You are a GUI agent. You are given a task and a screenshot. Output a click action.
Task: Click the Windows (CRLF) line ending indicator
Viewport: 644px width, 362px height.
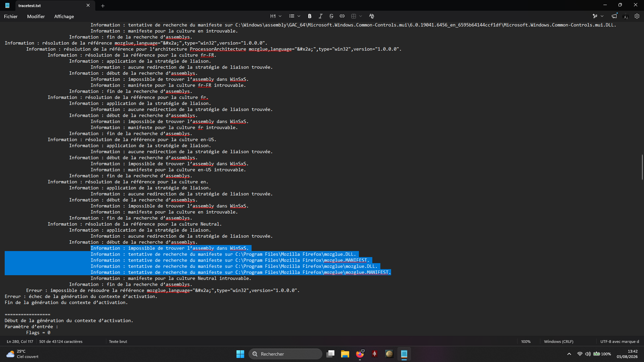coord(558,342)
